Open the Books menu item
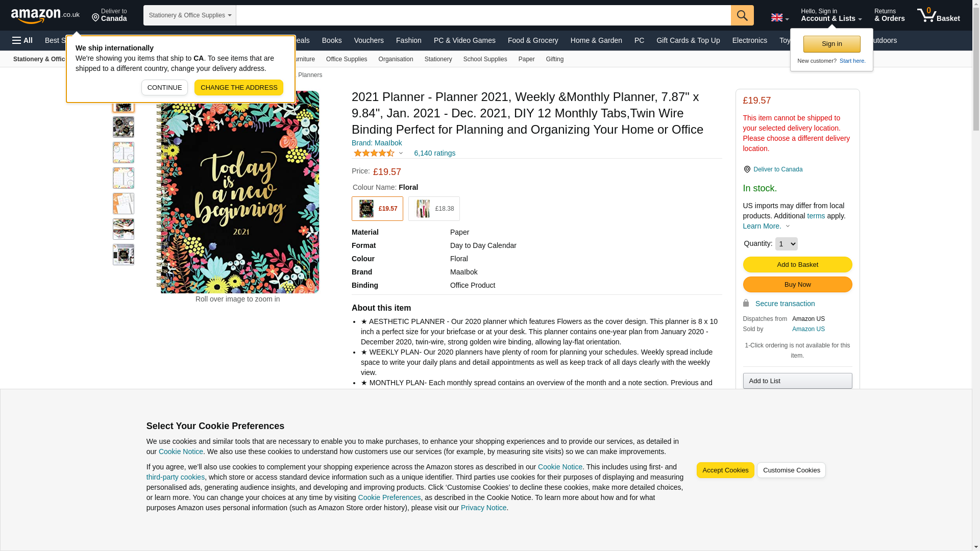 (332, 40)
